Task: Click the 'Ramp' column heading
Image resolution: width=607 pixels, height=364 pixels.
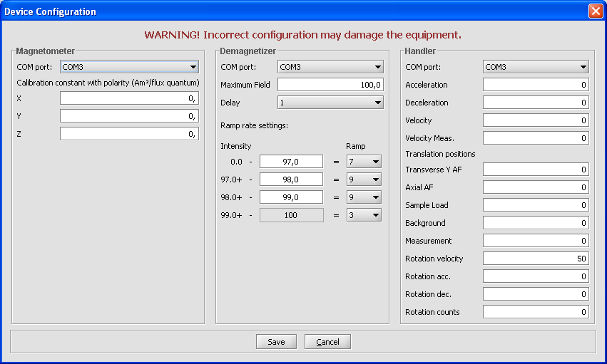Action: 356,146
